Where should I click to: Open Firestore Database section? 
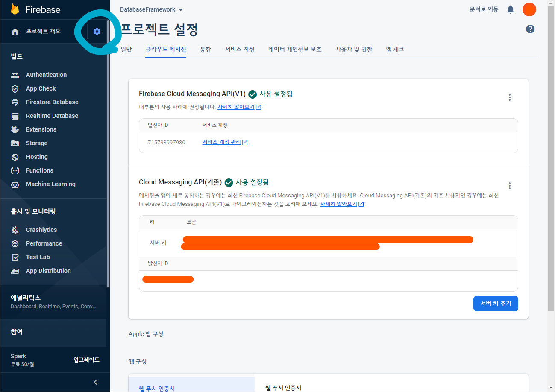(x=52, y=102)
